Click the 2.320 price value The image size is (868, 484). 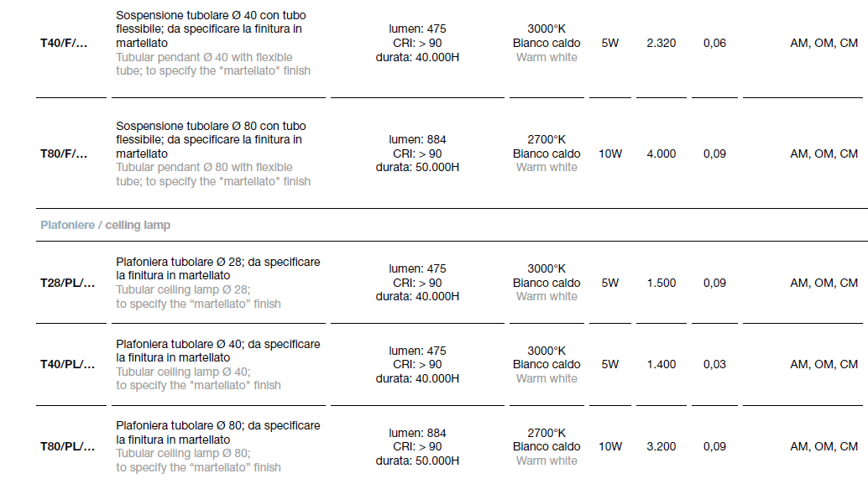[661, 43]
